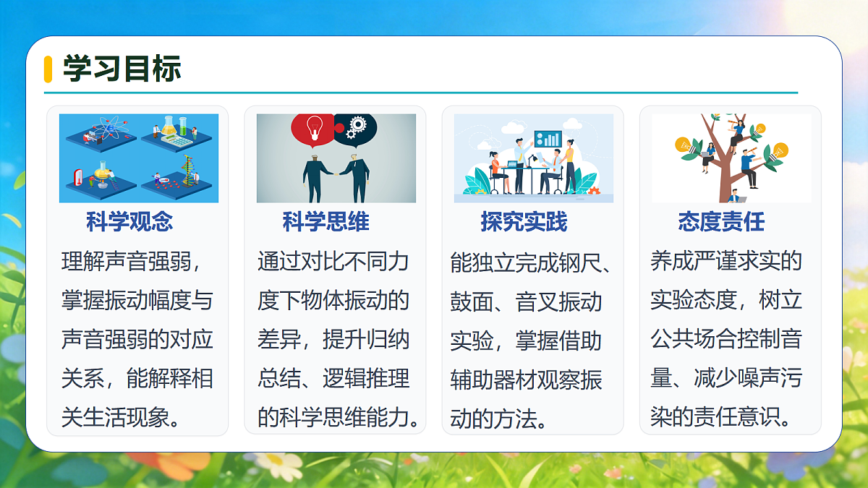Click the 态度责任 heading
868x488 pixels.
tap(721, 222)
